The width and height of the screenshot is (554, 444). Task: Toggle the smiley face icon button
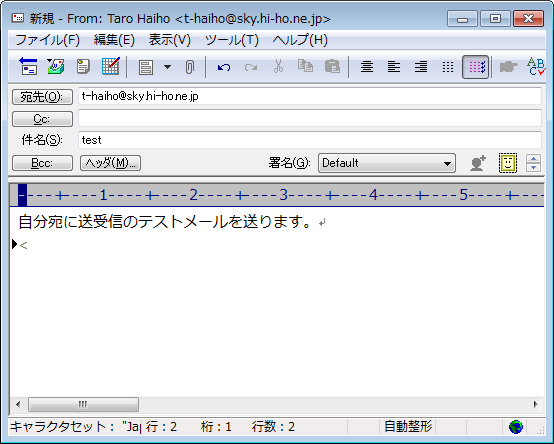pos(508,163)
